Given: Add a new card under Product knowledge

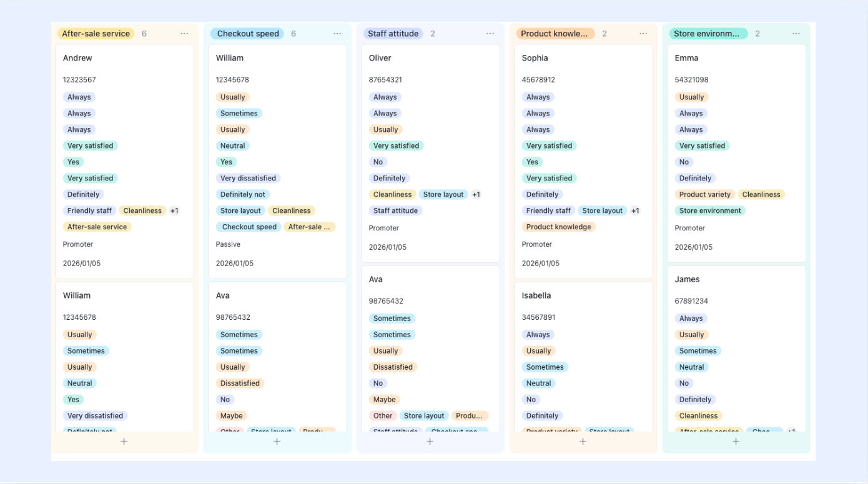Looking at the screenshot, I should 583,442.
